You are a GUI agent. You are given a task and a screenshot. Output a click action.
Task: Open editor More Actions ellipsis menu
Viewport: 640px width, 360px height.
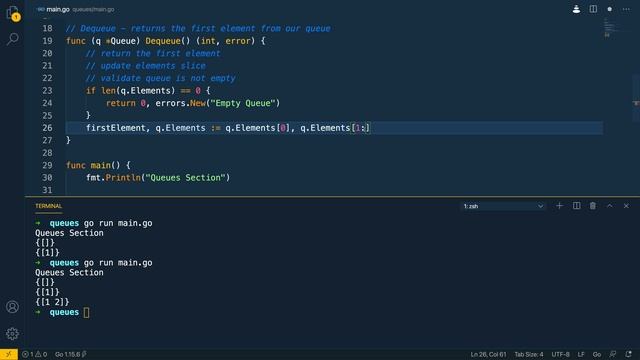coord(626,9)
